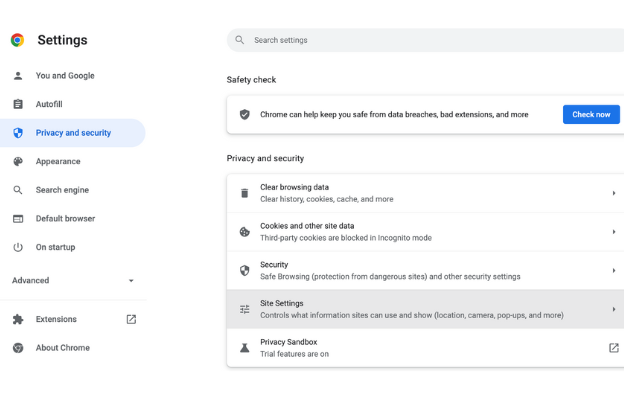
Task: Click the Privacy and security section heading
Action: coord(265,158)
